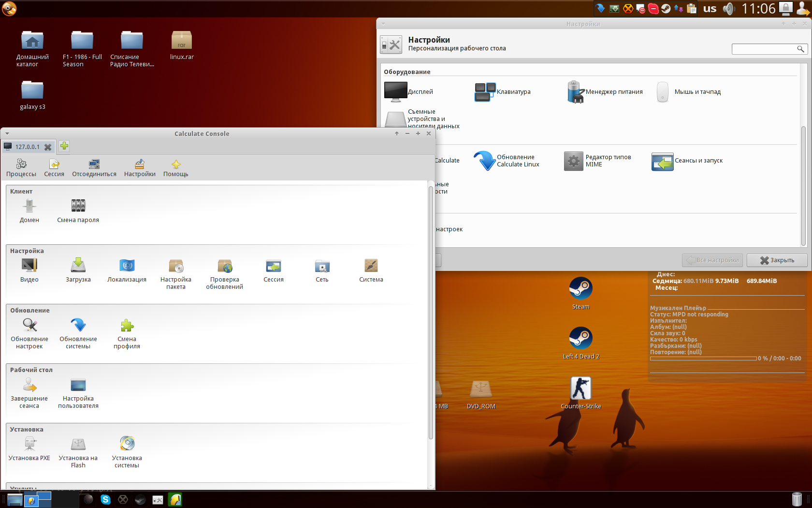The image size is (812, 508).
Task: Launch Обновление настроек
Action: click(29, 333)
